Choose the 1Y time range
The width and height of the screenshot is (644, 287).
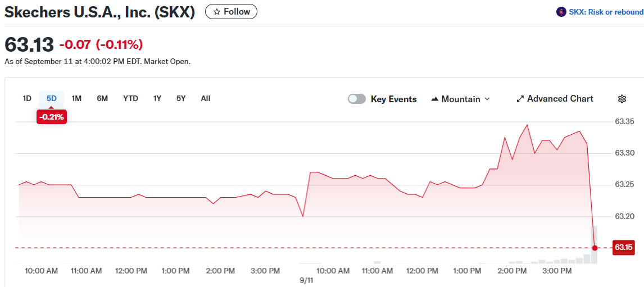click(x=157, y=98)
